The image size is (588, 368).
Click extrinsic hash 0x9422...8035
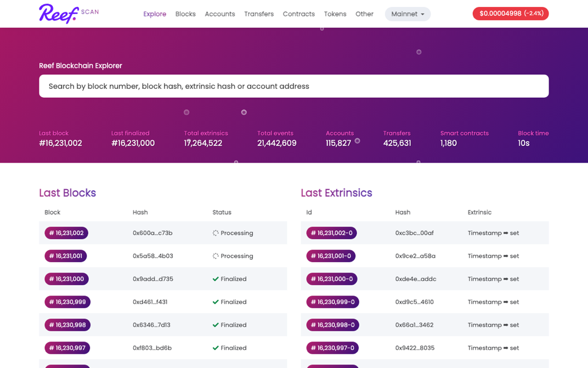(x=415, y=348)
